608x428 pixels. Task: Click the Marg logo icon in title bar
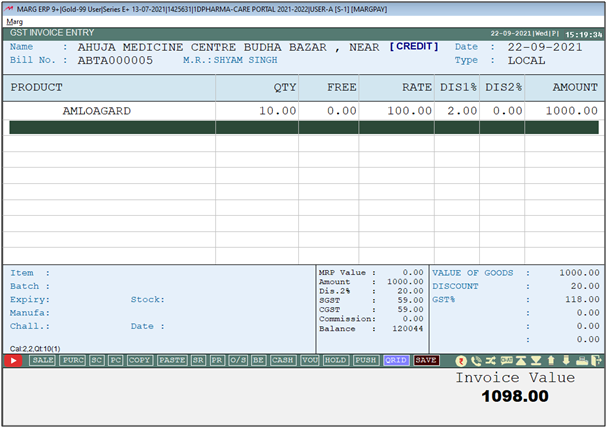pos(9,9)
